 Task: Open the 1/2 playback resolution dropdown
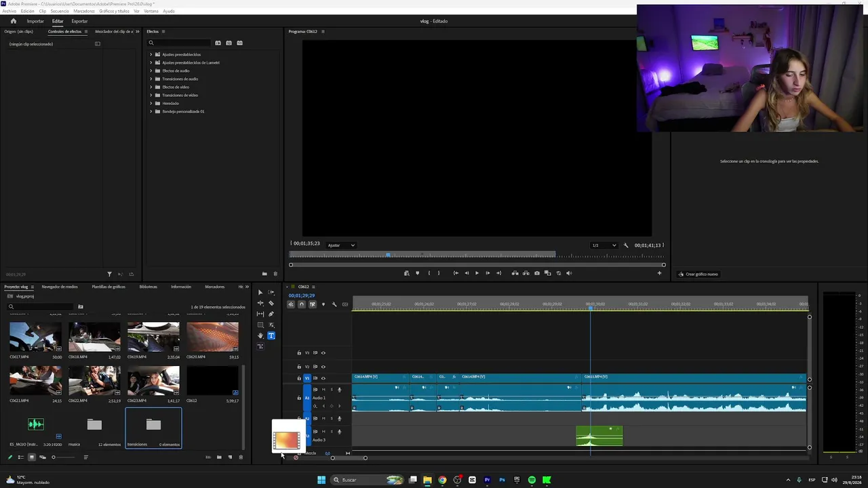coord(604,245)
